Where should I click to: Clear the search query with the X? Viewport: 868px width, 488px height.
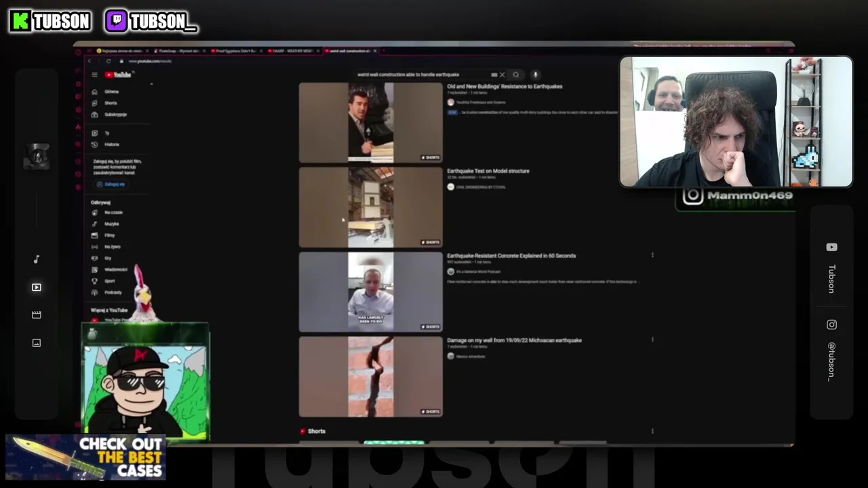[x=502, y=75]
